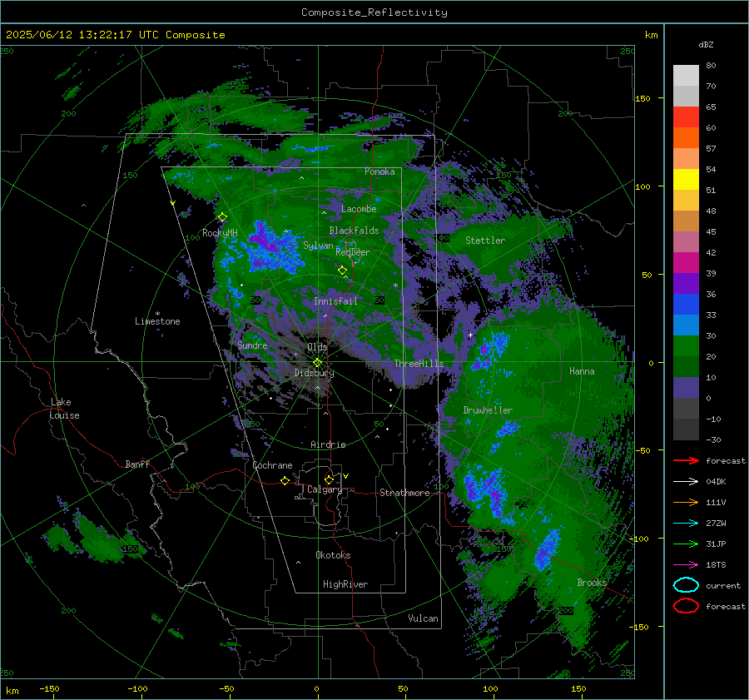Viewport: 749px width, 700px height.
Task: Click the white 04DK arrow icon
Action: pos(686,482)
